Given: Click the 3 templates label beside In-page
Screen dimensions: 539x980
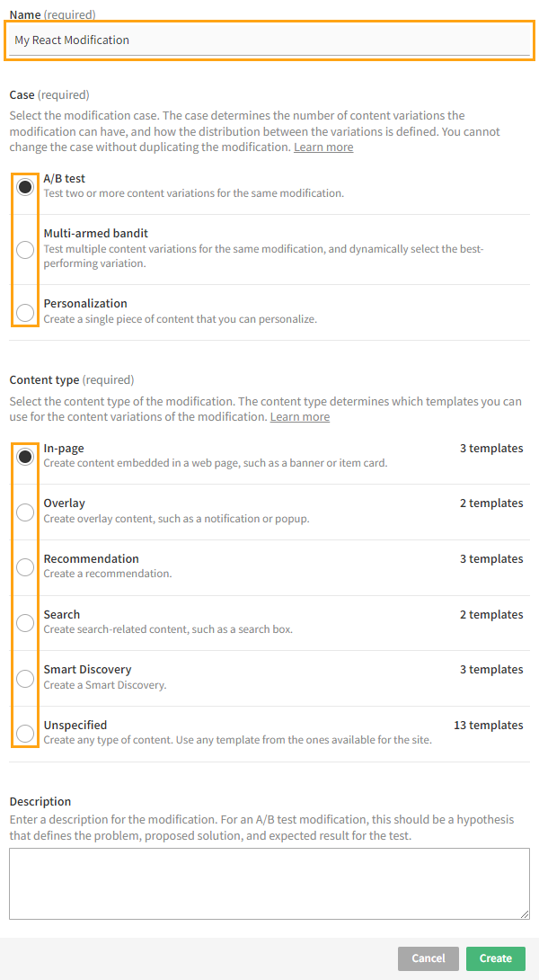Looking at the screenshot, I should coord(491,448).
